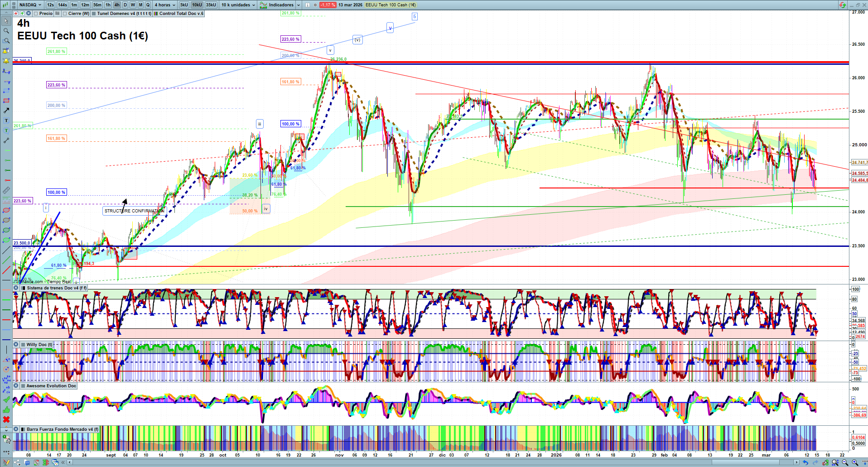Expand the 10 k unidades dropdown
Screen dimensions: 868x467
(238, 5)
